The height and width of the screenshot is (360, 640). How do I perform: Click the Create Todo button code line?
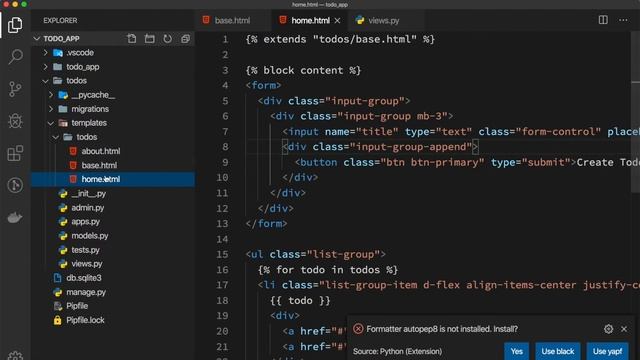pos(467,162)
